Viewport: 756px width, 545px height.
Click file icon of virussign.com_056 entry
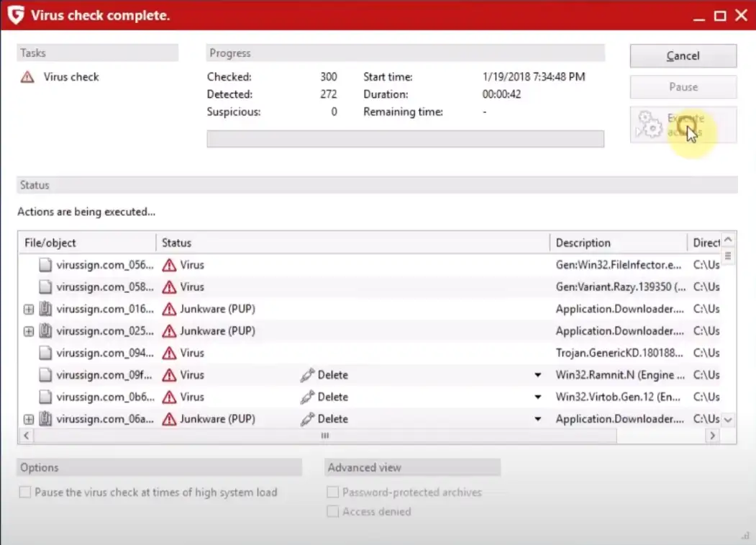click(45, 265)
